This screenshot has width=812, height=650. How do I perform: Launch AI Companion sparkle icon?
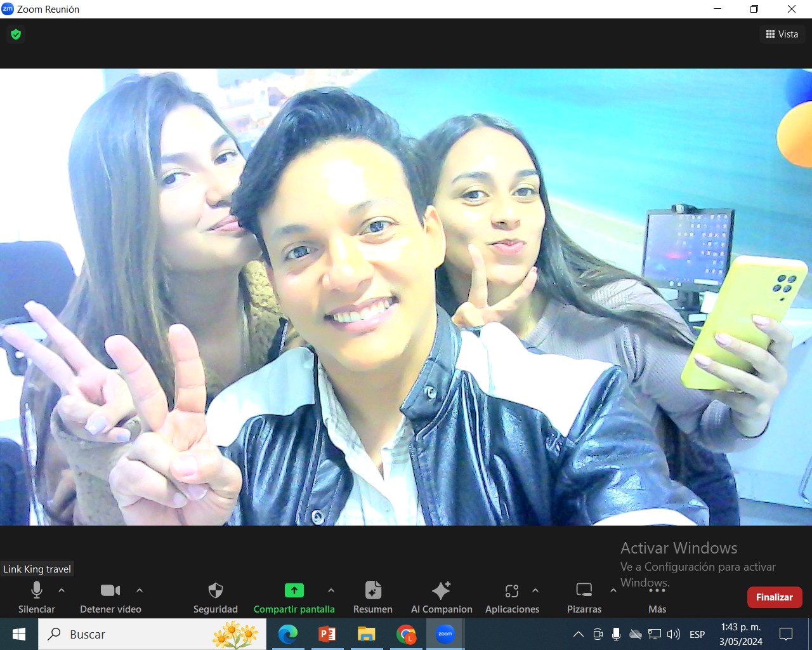(x=441, y=591)
